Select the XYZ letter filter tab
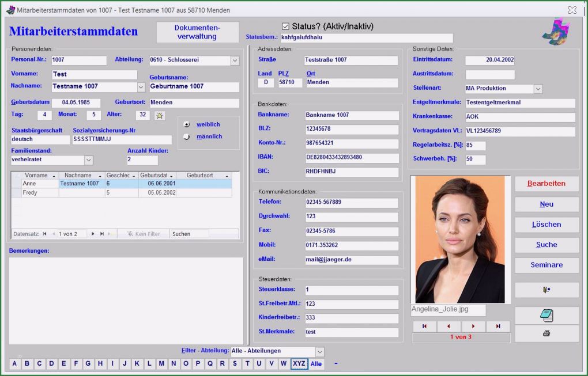Viewport: 588px width, 376px height. (300, 364)
